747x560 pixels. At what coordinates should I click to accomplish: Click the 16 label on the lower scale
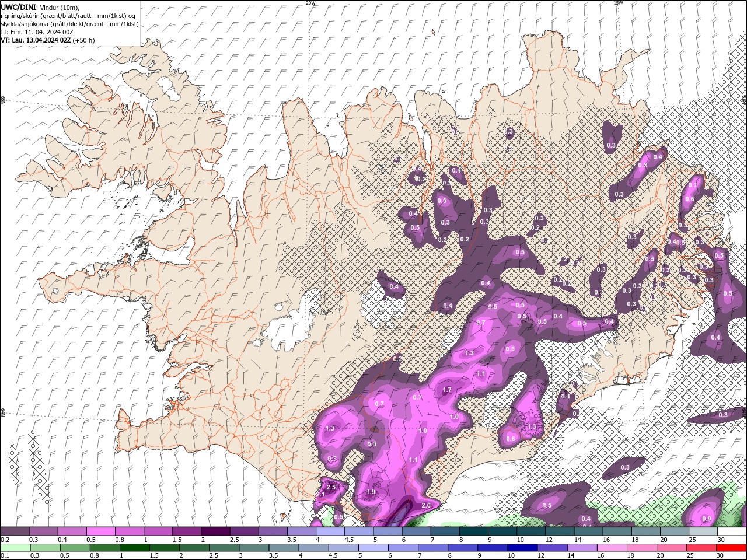[600, 556]
